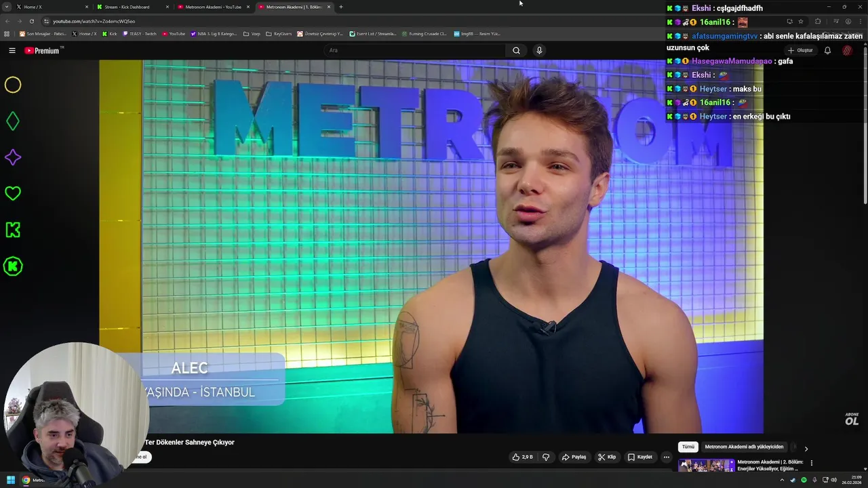Viewport: 868px width, 488px height.
Task: Click the YouTube search magnifier button
Action: [516, 50]
